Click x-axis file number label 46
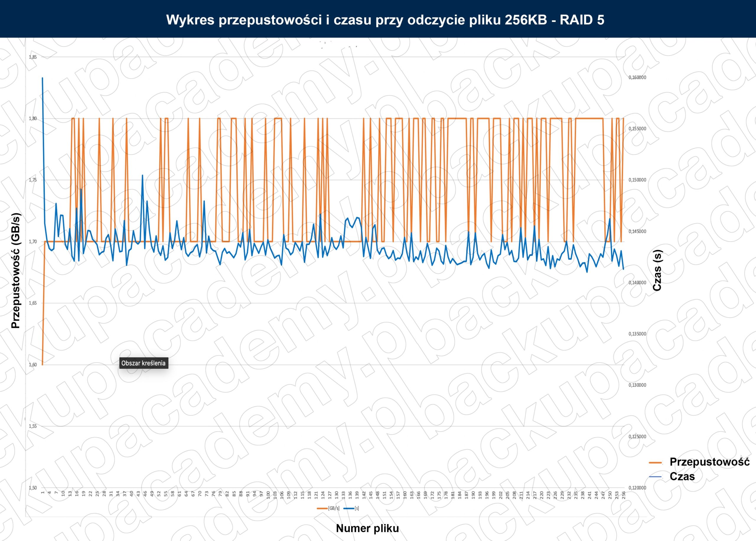 tap(145, 494)
